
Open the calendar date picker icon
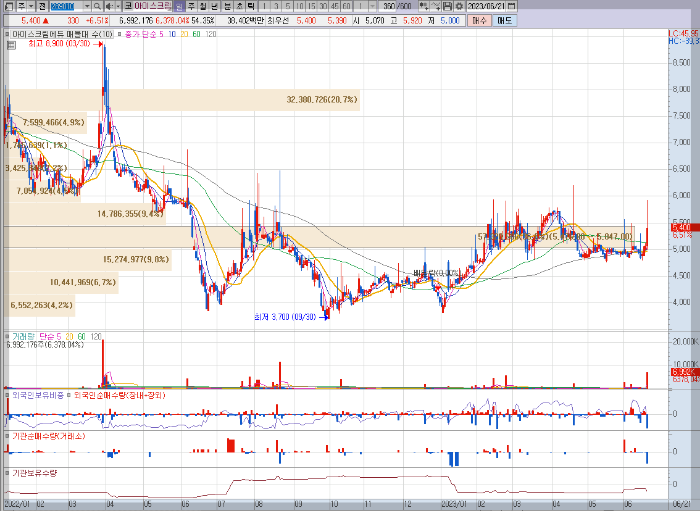(512, 6)
